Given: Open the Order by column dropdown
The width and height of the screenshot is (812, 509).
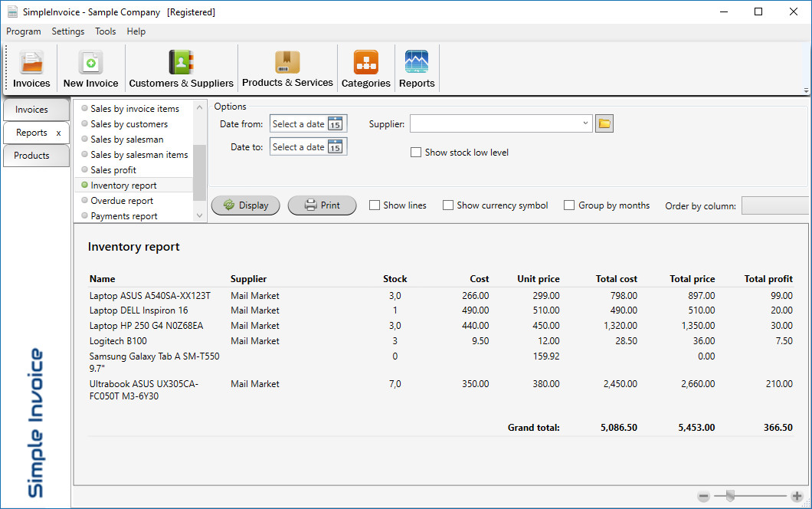Looking at the screenshot, I should [775, 205].
